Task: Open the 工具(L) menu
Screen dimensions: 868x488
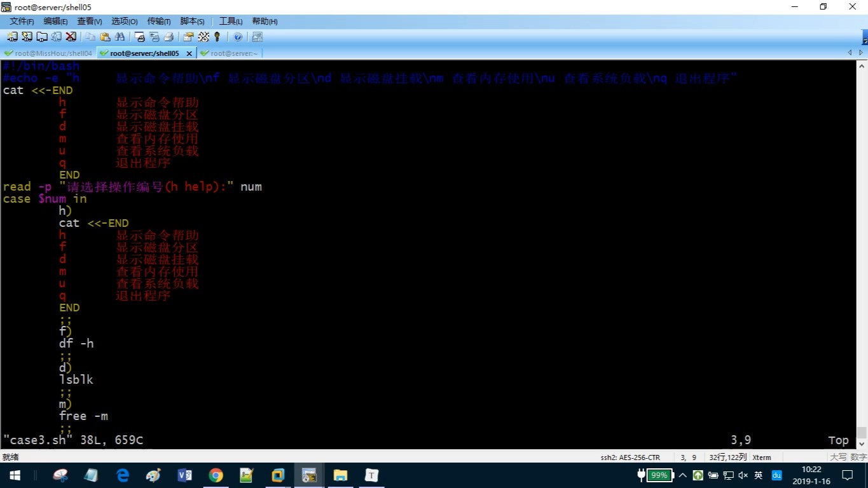Action: (231, 22)
